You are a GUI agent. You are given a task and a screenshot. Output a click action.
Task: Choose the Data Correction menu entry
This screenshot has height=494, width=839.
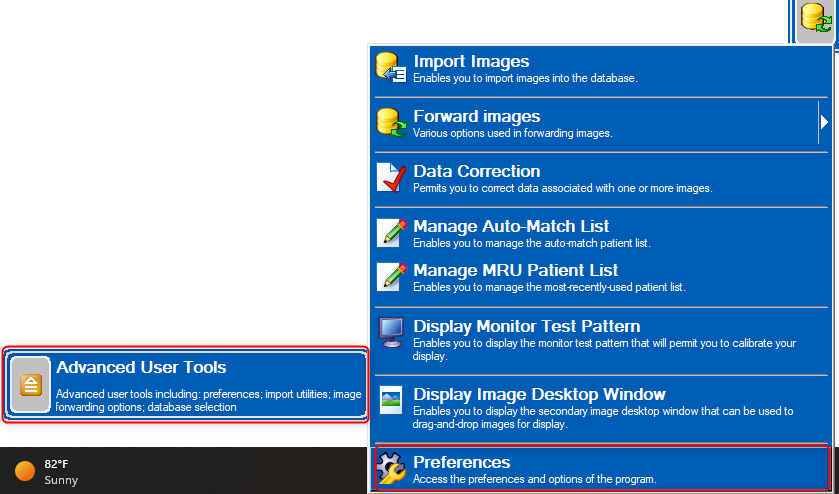pyautogui.click(x=600, y=179)
